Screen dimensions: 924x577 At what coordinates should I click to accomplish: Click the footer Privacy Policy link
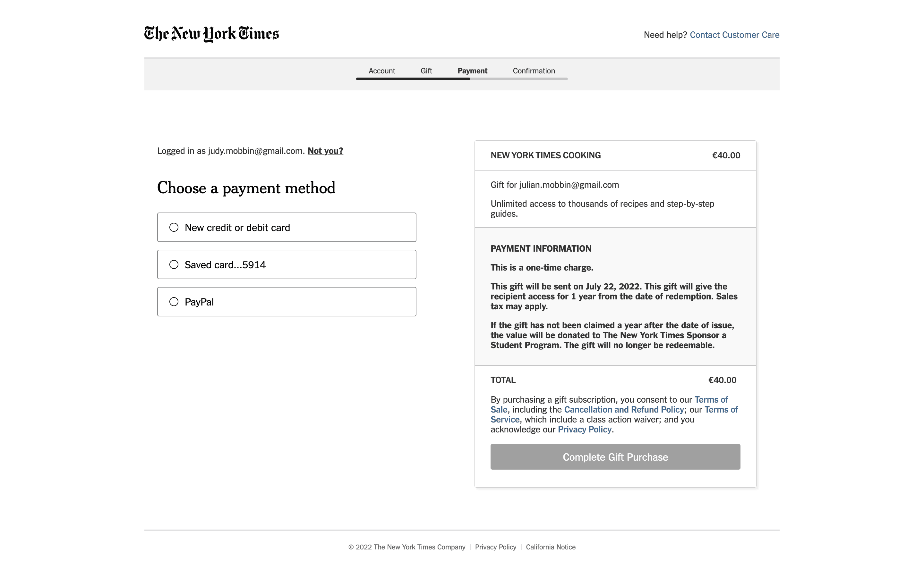495,547
